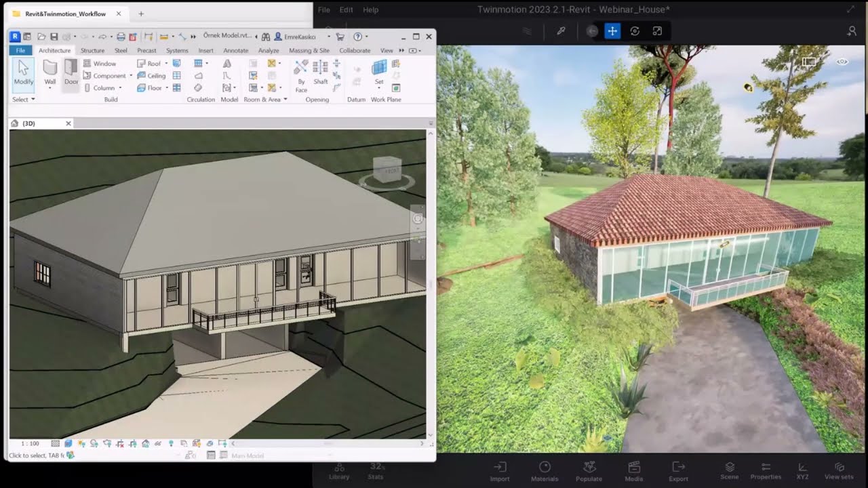Click Twinmotion Populate button

[x=589, y=471]
